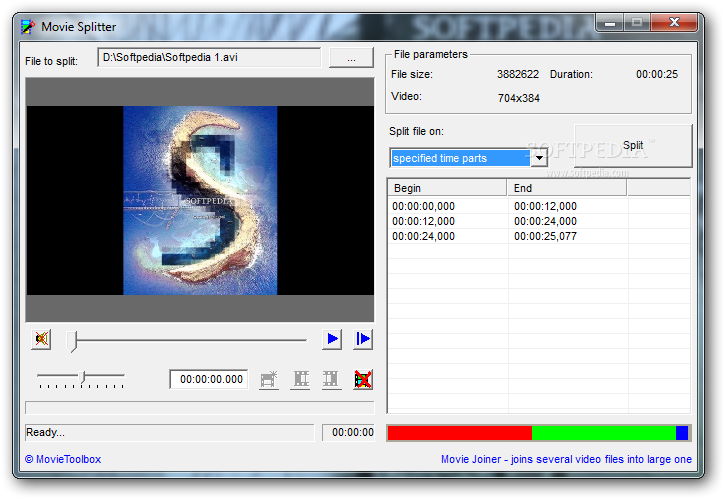Select the 'specified time parts' combo box

(469, 158)
